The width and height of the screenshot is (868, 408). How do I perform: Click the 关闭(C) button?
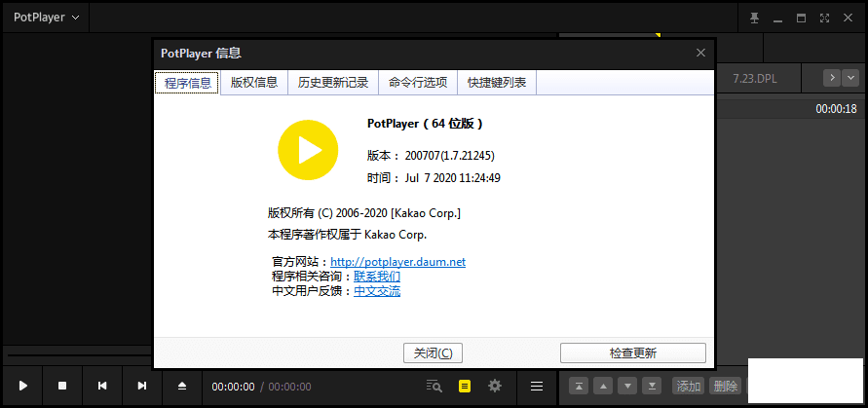tap(433, 353)
